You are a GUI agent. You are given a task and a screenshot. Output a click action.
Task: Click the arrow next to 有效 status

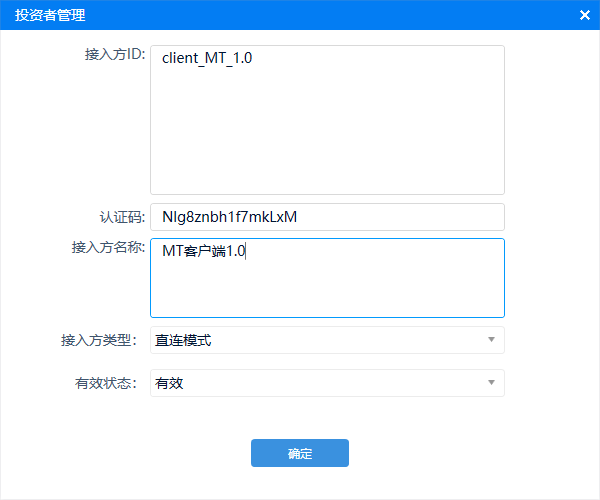490,383
